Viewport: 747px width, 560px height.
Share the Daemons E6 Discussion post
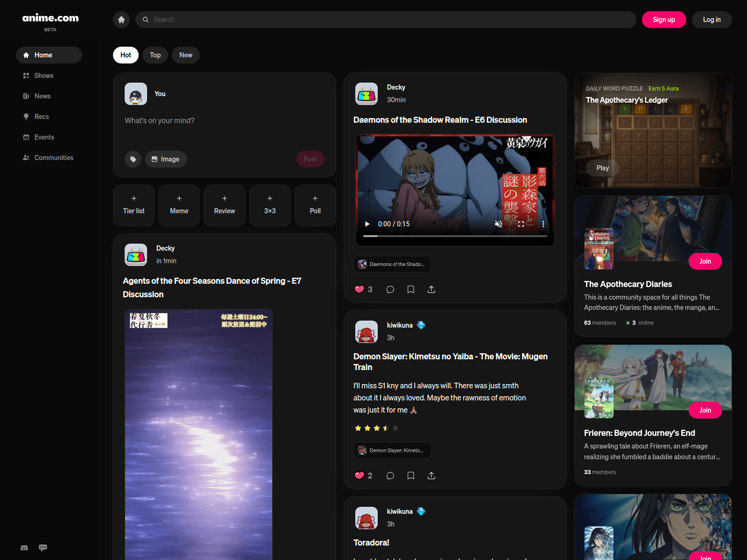tap(431, 289)
